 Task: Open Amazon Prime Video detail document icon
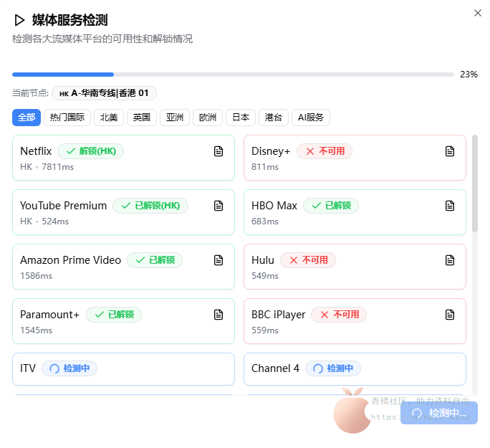point(218,260)
